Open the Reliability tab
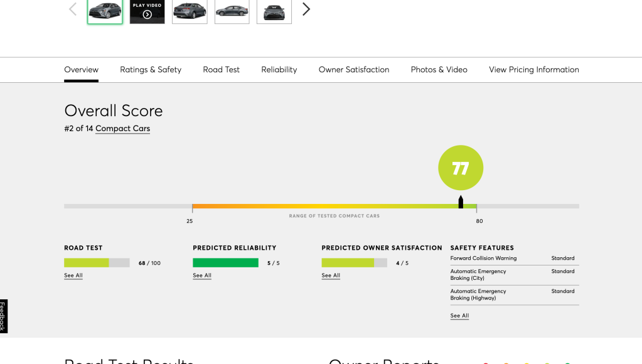The width and height of the screenshot is (642, 364). [x=279, y=70]
